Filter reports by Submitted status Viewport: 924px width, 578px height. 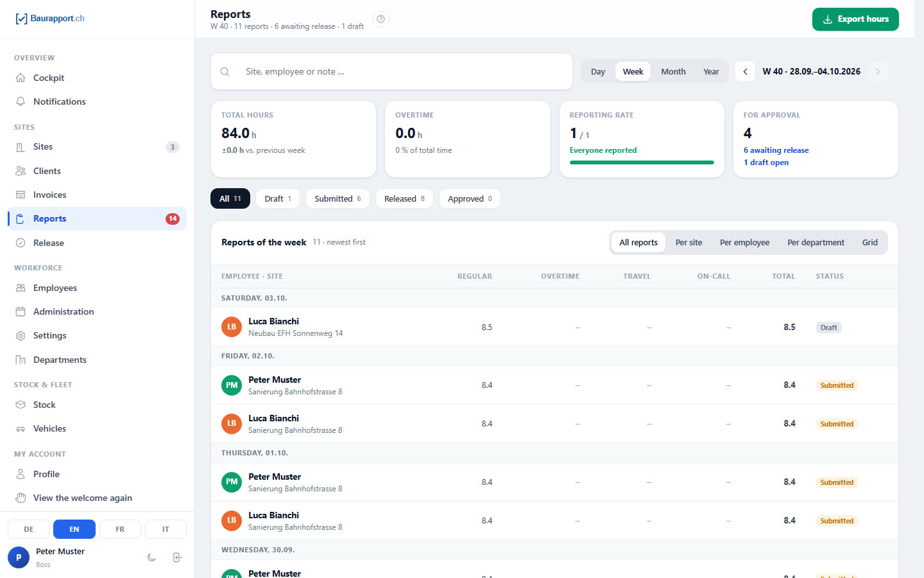[338, 198]
